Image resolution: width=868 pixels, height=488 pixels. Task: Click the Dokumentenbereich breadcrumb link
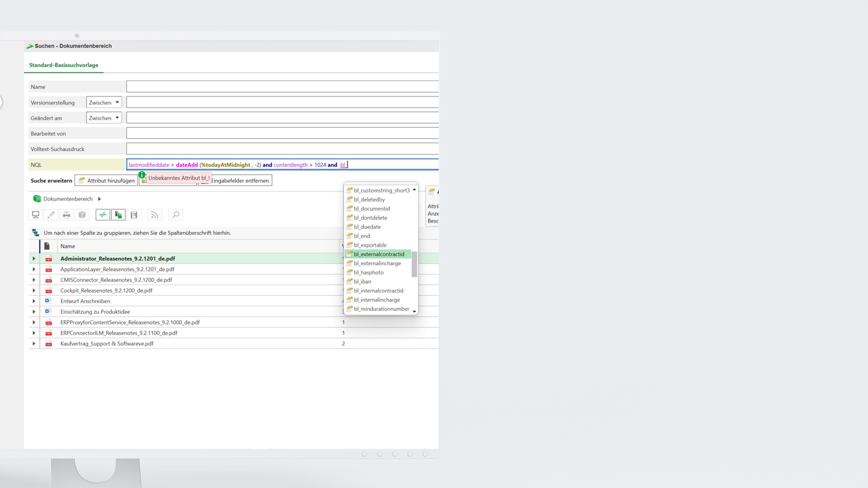pyautogui.click(x=68, y=199)
